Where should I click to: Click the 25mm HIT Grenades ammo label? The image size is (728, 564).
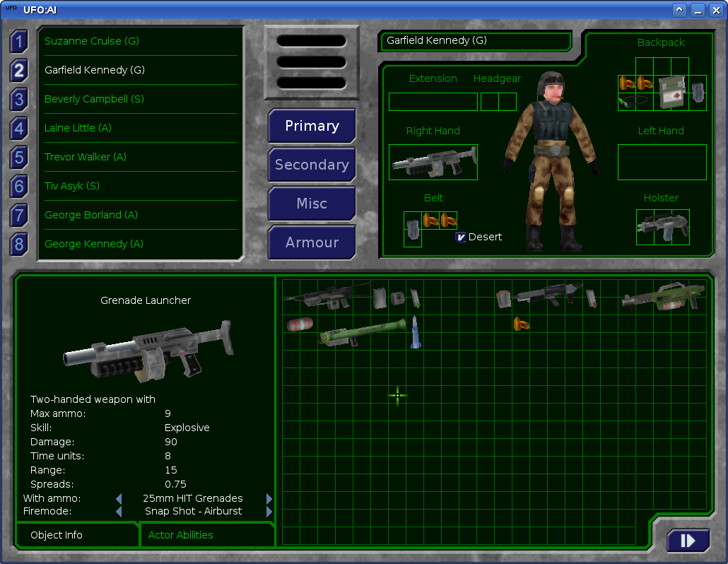pos(193,498)
